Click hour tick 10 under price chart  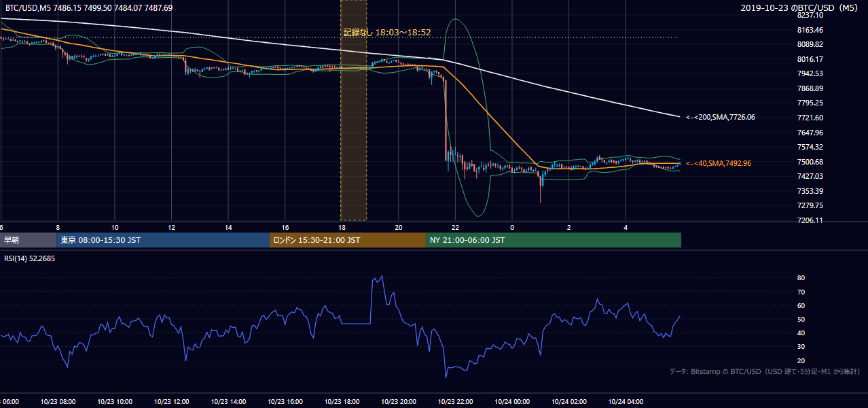115,227
